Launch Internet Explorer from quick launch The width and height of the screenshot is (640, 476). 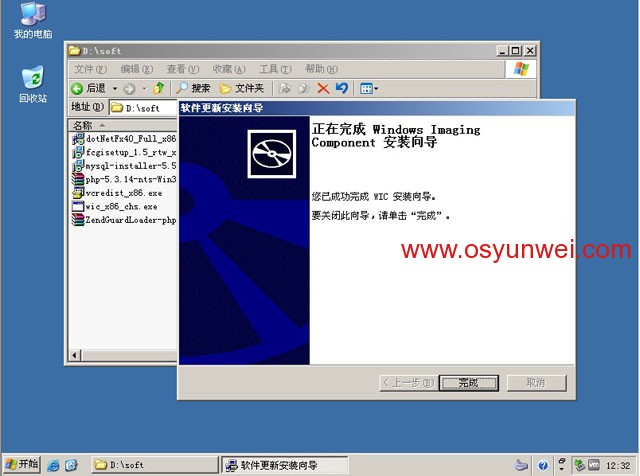53,465
